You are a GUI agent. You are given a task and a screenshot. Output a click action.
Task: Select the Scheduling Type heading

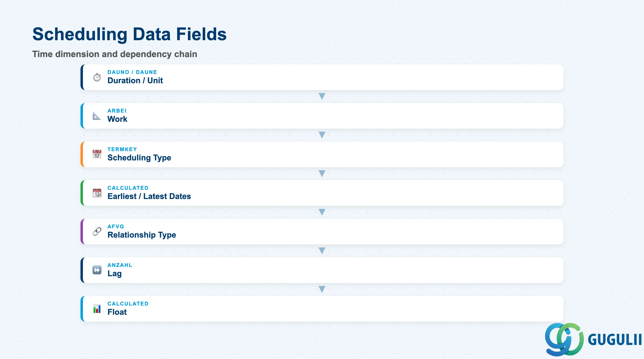point(139,158)
